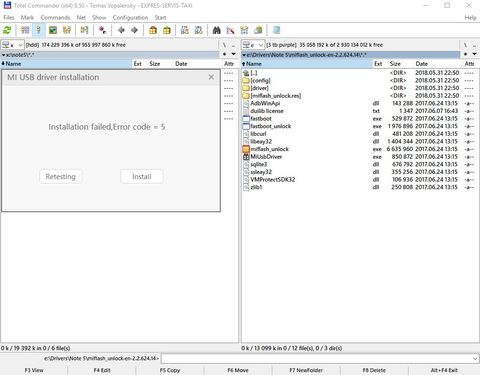Click the F4 Edit button
480x375 pixels.
102,370
